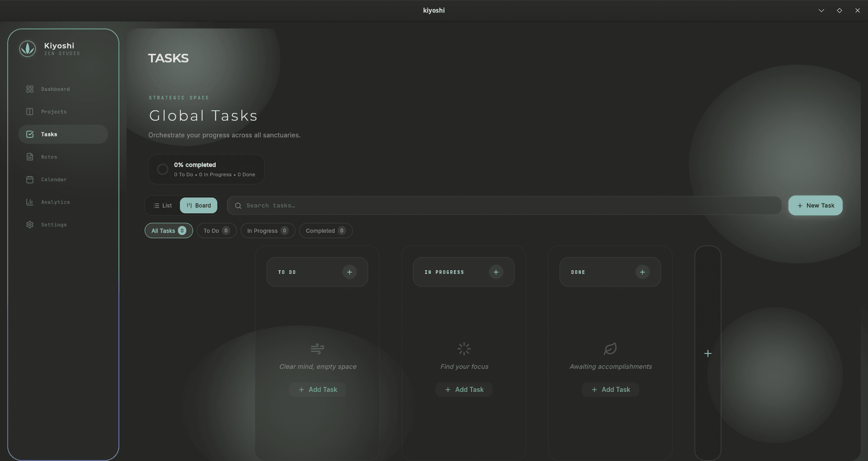868x461 pixels.
Task: Click the STRATEGIC SPACE label
Action: [179, 98]
